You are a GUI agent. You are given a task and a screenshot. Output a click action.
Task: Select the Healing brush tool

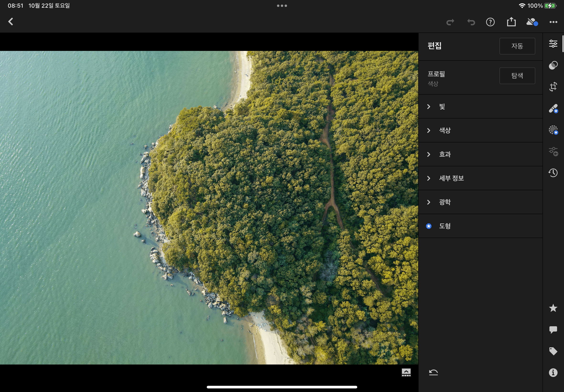tap(553, 108)
